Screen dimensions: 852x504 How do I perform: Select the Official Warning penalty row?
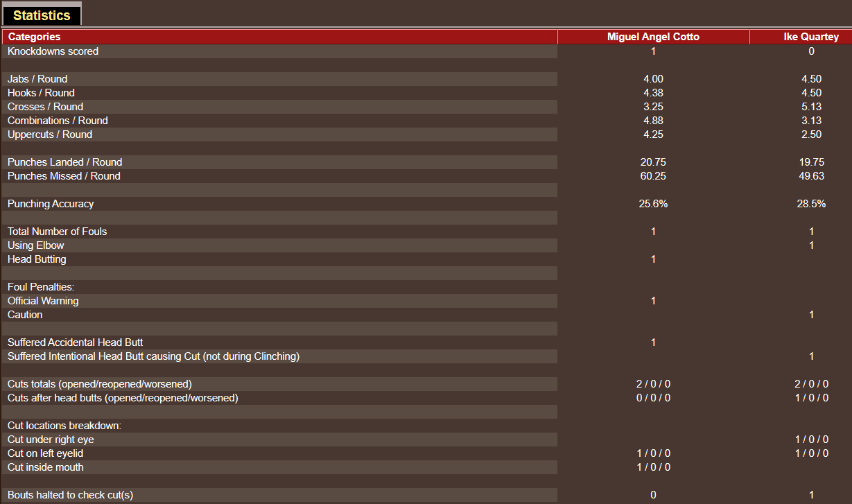43,300
